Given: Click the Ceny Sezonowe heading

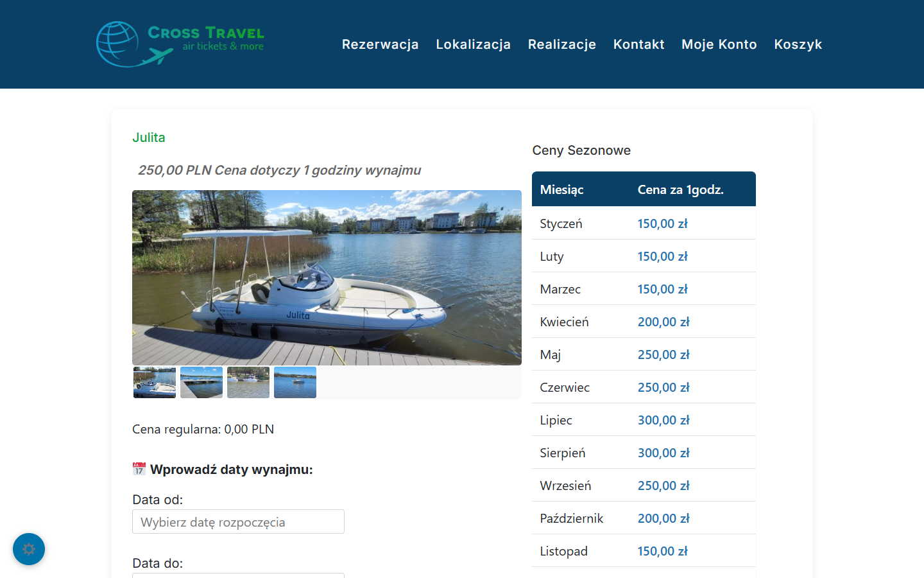Looking at the screenshot, I should pyautogui.click(x=581, y=150).
